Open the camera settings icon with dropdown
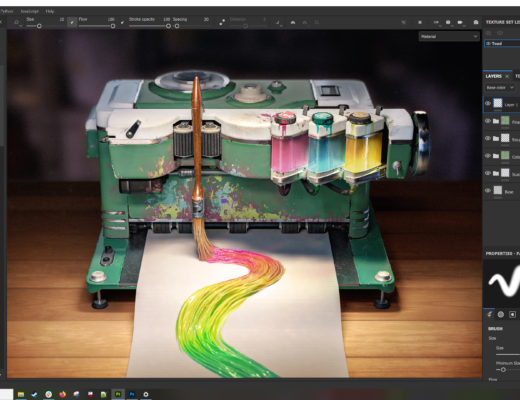Viewport: 520px width, 400px height. pos(448,22)
